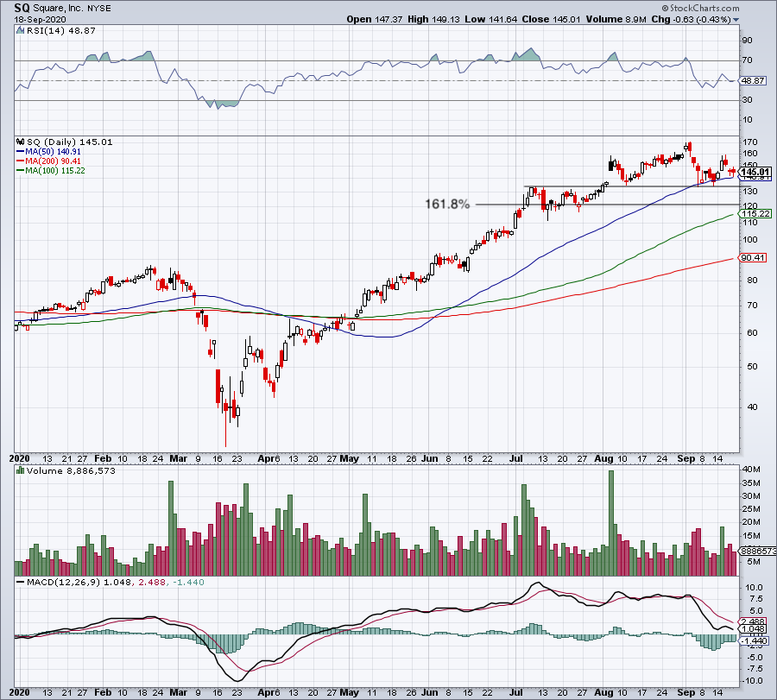Click the 30 RSI axis label
This screenshot has width=777, height=700.
click(x=747, y=100)
